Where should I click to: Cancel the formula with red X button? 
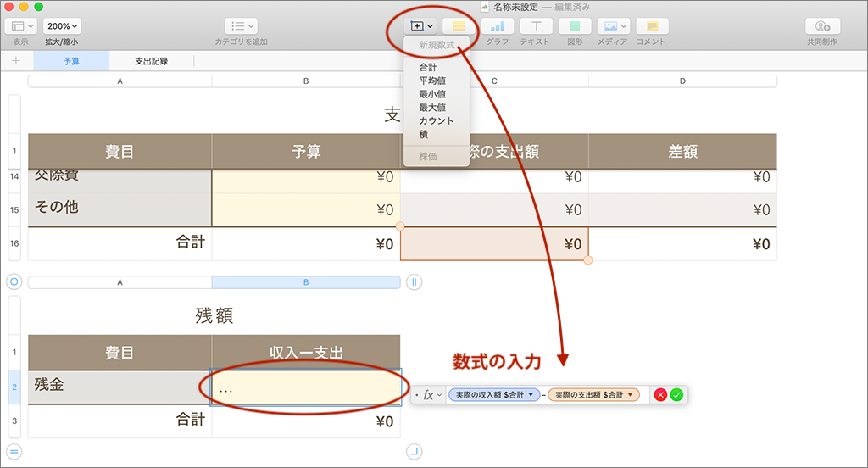pyautogui.click(x=660, y=395)
